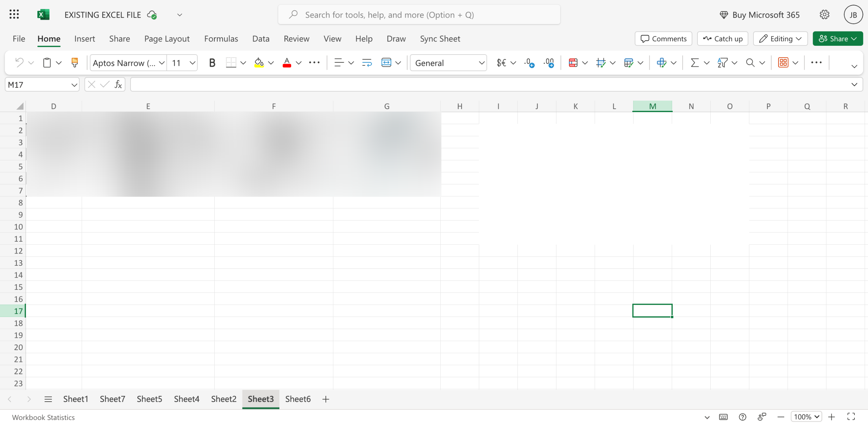The width and height of the screenshot is (868, 423).
Task: Switch to Sheet6 tab
Action: tap(298, 399)
